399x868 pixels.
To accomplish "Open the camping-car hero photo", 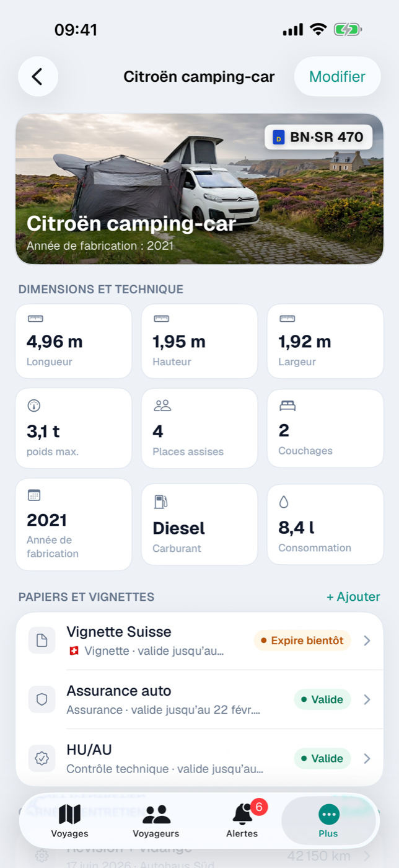I will pos(199,189).
